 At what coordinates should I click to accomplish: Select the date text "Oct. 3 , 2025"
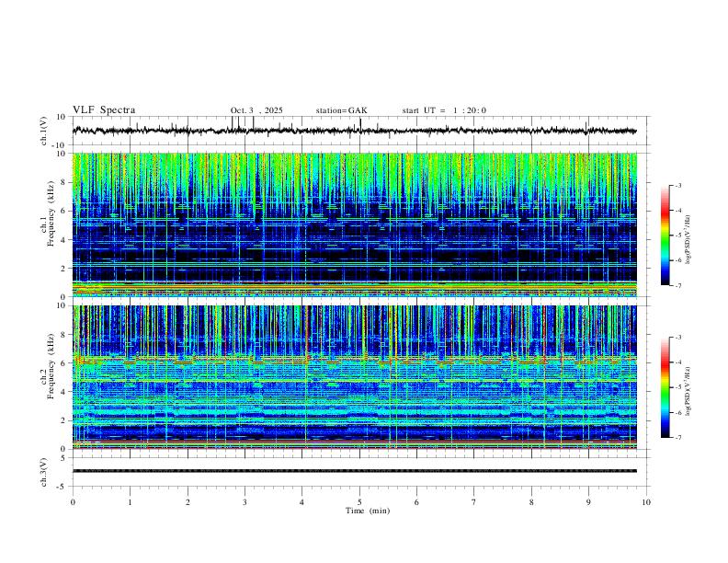[256, 110]
